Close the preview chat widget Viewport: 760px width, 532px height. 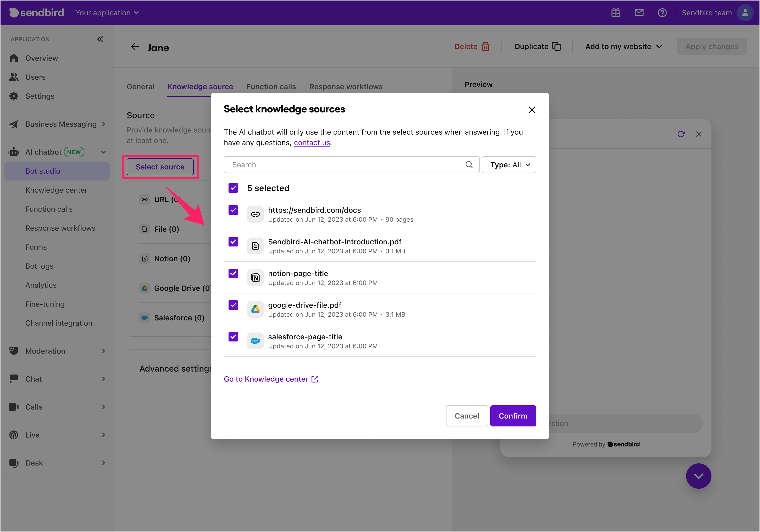pyautogui.click(x=699, y=134)
